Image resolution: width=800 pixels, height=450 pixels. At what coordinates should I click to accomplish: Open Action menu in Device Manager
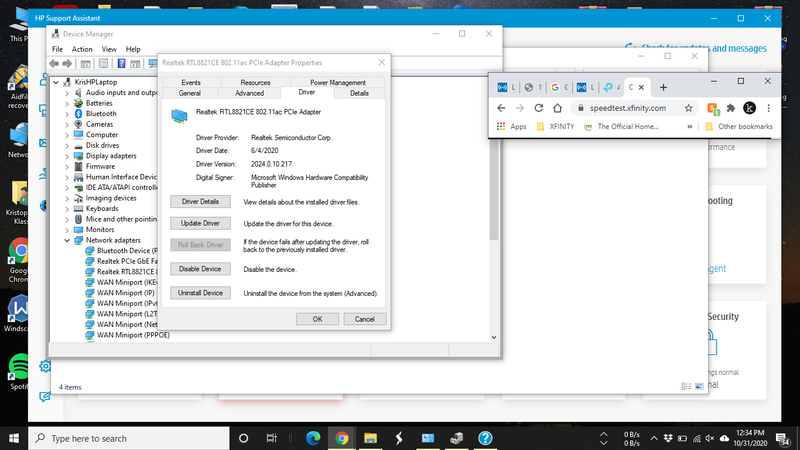(x=82, y=49)
